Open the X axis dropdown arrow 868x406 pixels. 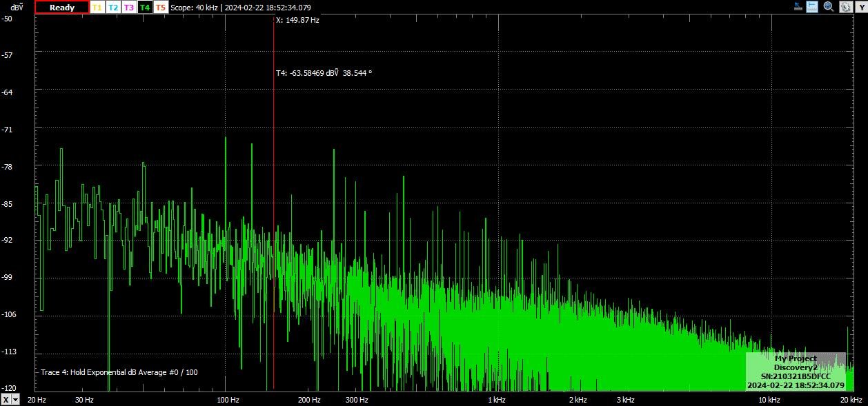[x=16, y=400]
